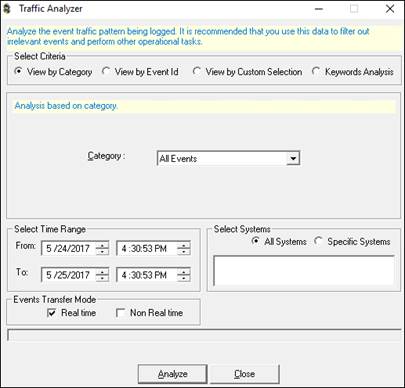Minimize the Traffic Analyzer window
The width and height of the screenshot is (405, 388).
click(319, 9)
